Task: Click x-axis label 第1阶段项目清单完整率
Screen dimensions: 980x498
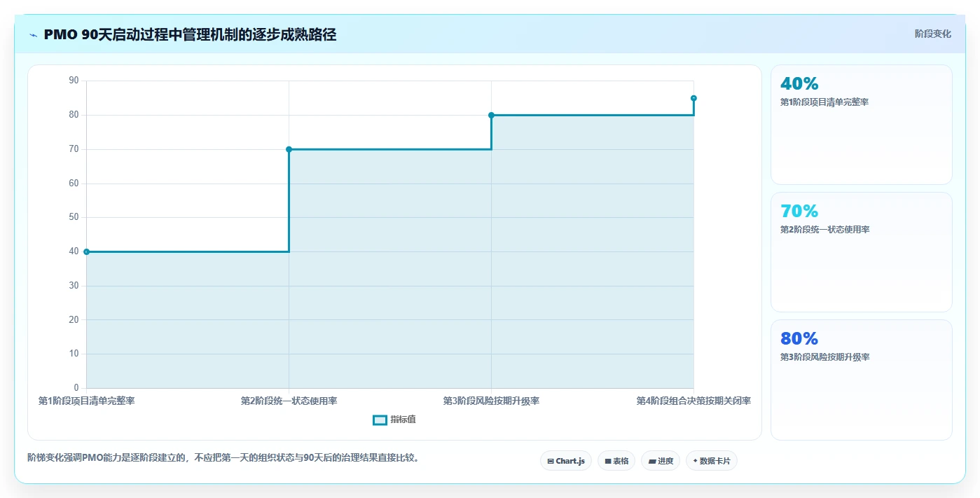Action: tap(87, 401)
